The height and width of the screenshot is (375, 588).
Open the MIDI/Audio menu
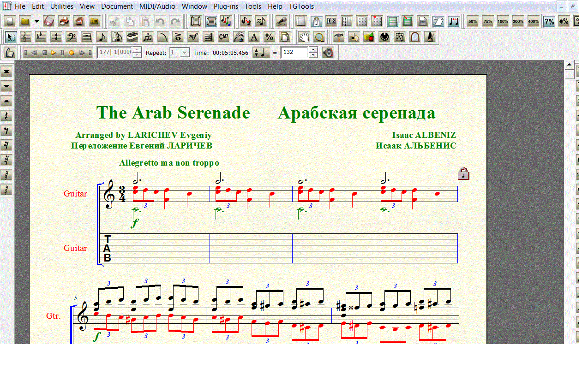157,6
